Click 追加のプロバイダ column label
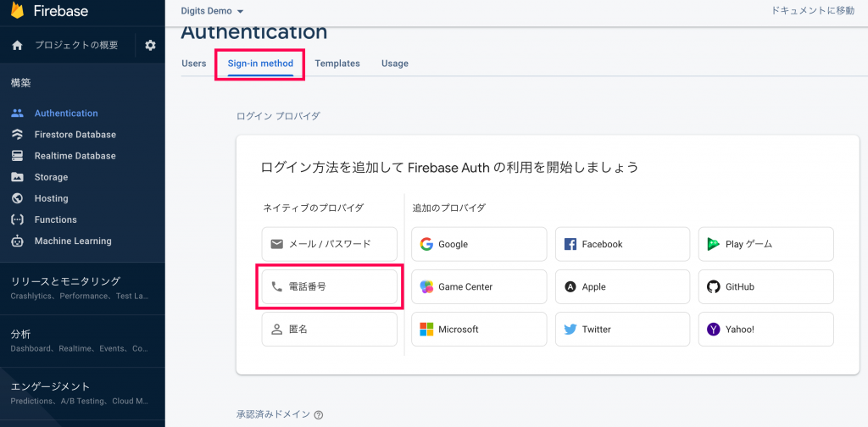The width and height of the screenshot is (868, 427). pos(448,208)
